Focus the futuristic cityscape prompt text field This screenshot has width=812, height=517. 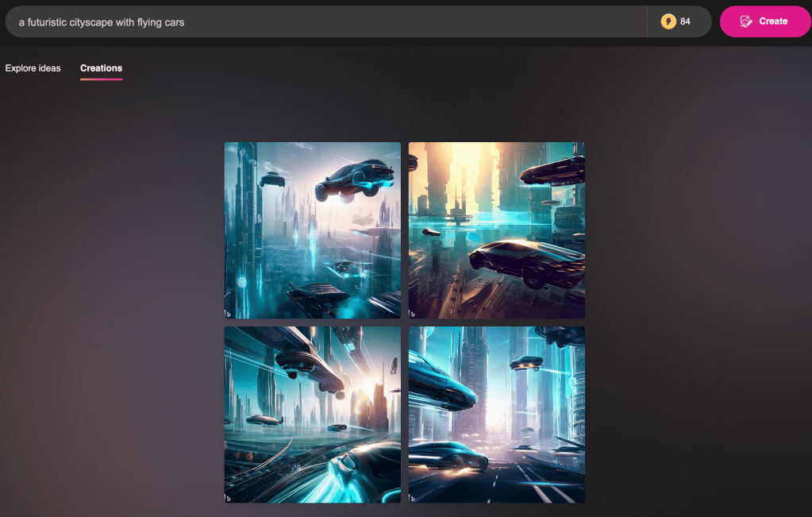(x=325, y=22)
